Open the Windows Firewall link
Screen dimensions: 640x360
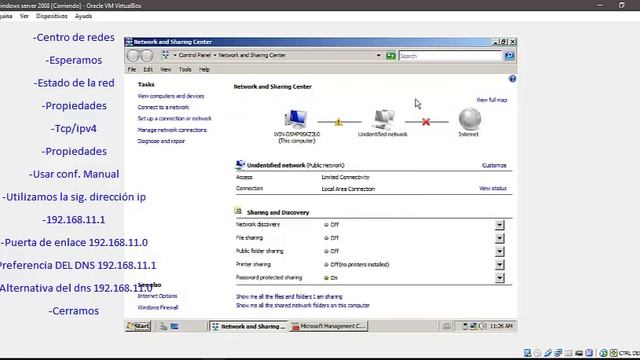click(158, 307)
